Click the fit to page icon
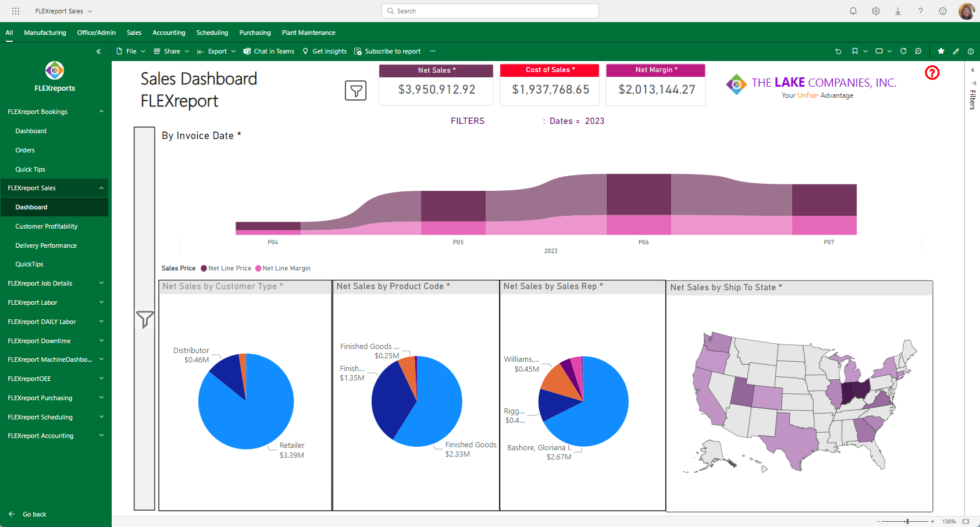The width and height of the screenshot is (980, 527). click(x=966, y=522)
